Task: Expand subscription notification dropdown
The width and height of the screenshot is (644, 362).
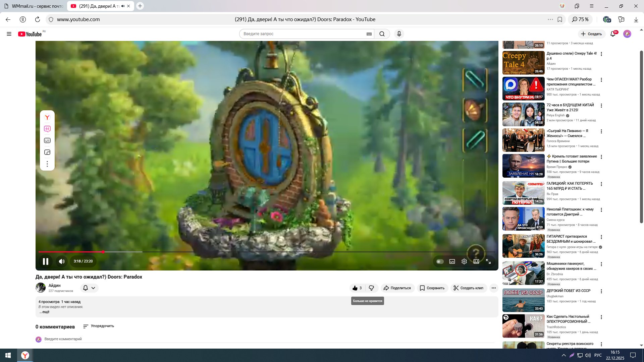Action: coord(89,288)
